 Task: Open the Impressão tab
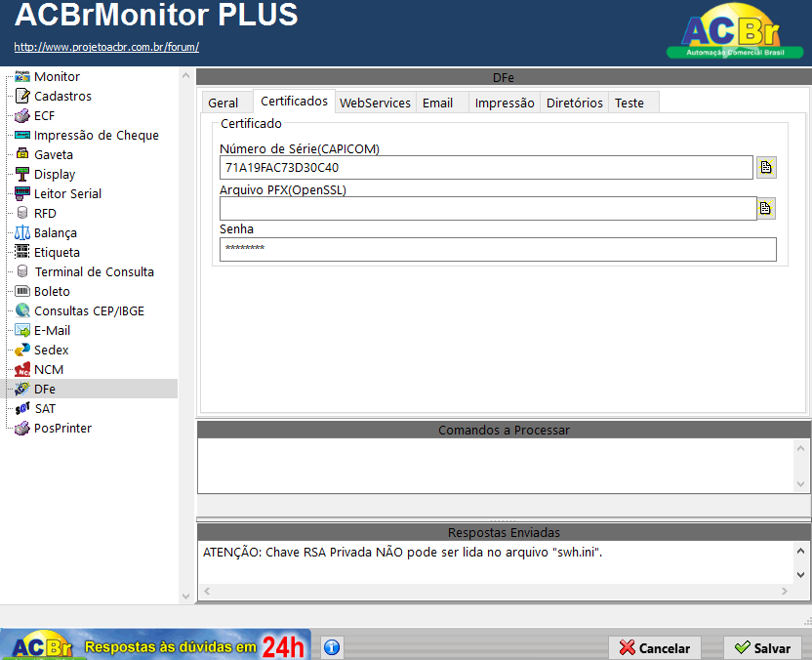tap(505, 103)
